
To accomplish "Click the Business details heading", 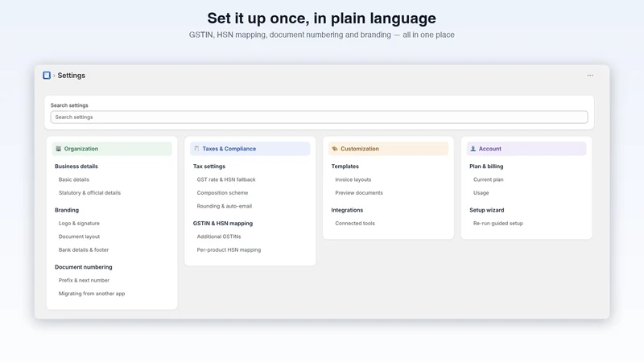I will [76, 167].
